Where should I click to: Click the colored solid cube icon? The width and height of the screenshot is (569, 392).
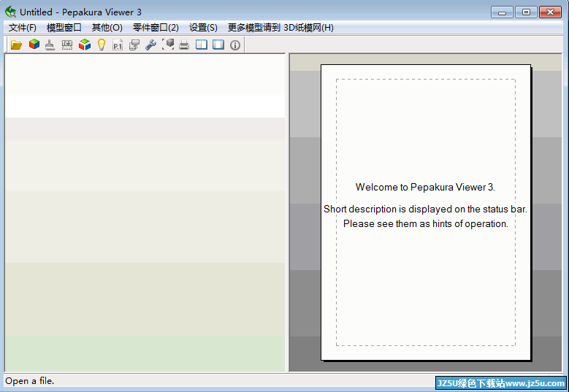[x=34, y=45]
